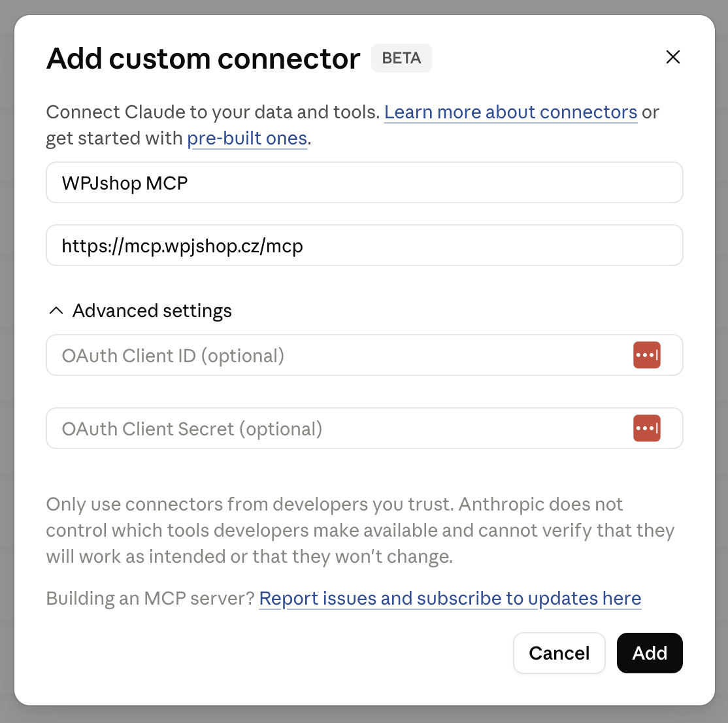Open Report issues and subscribe to updates link
This screenshot has height=723, width=728.
coord(450,599)
